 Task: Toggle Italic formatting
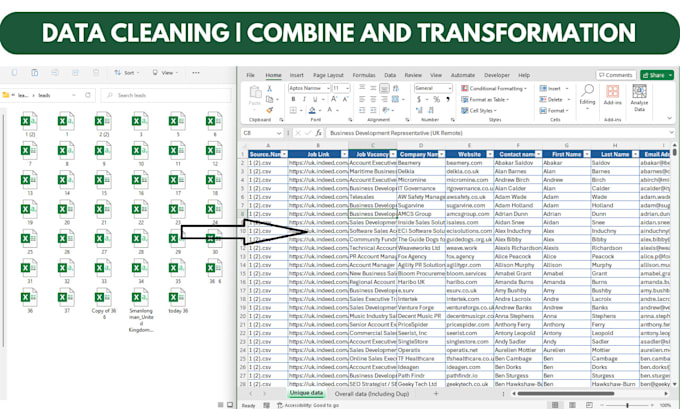click(x=304, y=99)
